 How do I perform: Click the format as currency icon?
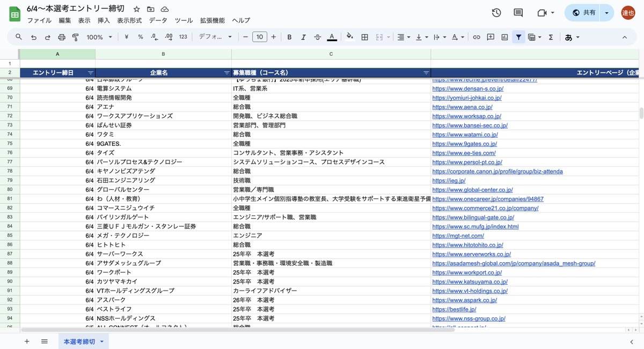[x=126, y=37]
